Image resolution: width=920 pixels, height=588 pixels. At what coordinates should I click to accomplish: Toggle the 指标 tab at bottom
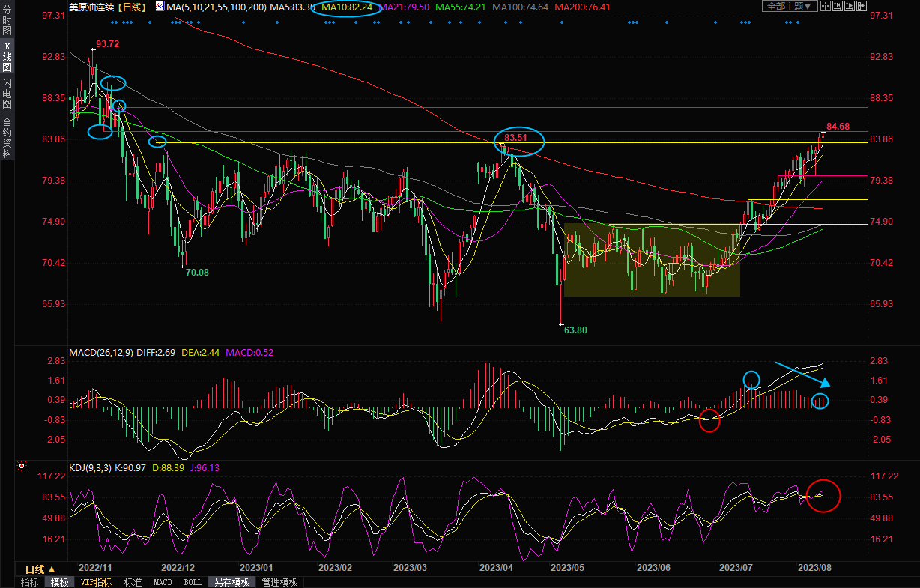coord(30,582)
